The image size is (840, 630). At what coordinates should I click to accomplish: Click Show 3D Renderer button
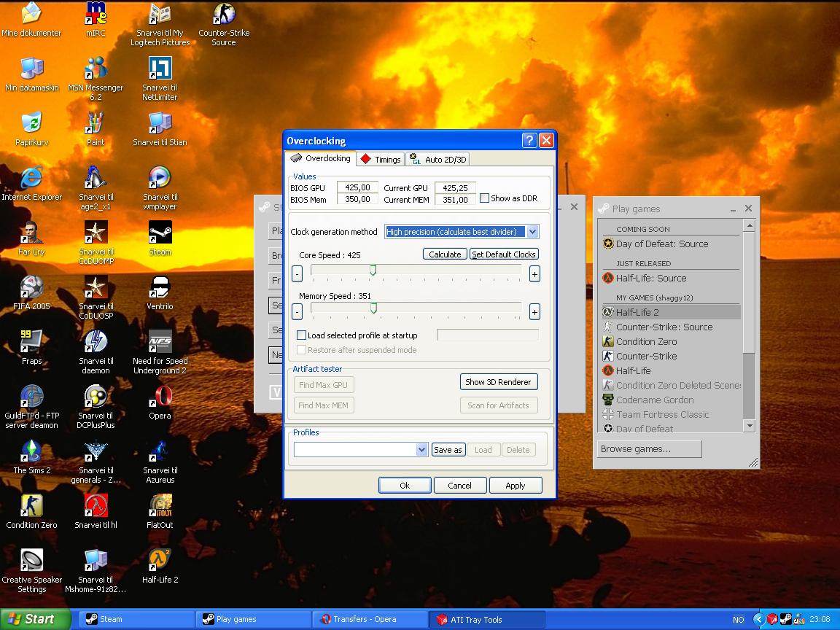coord(498,382)
